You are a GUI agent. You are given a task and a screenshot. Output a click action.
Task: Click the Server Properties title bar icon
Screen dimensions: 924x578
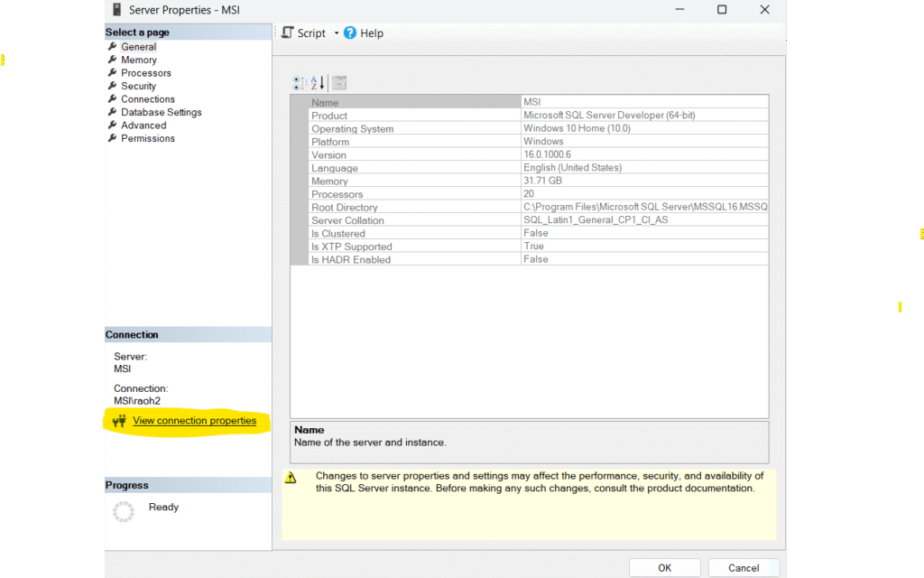[115, 10]
